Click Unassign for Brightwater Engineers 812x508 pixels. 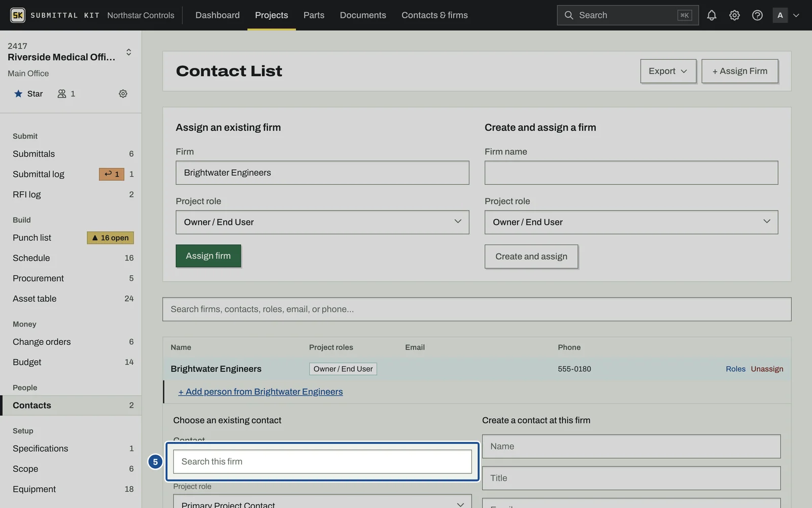point(767,369)
